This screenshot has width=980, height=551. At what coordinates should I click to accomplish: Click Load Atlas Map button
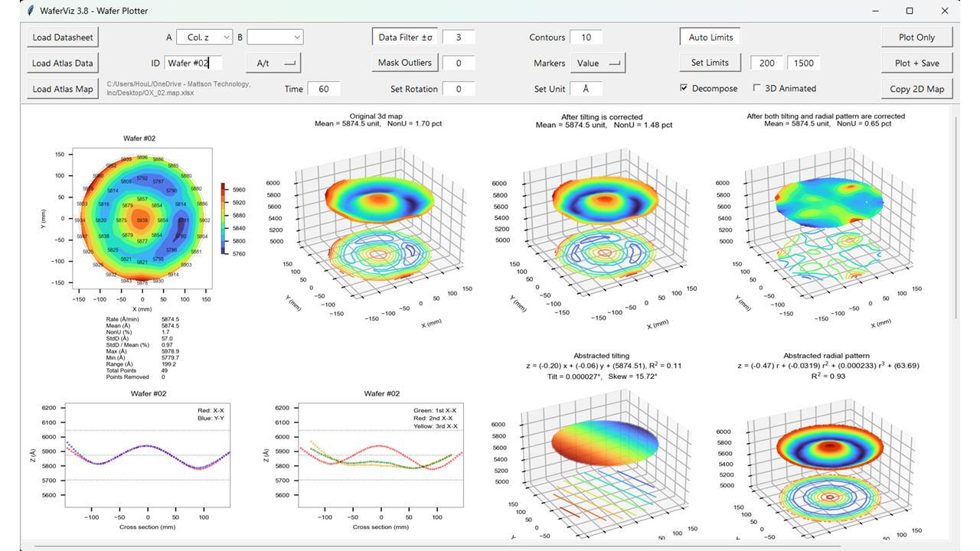(x=63, y=89)
